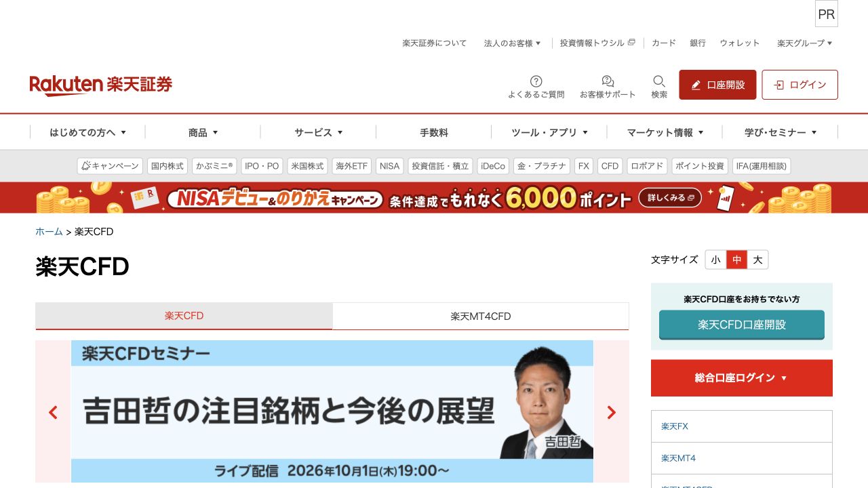Open 楽天証券について link
This screenshot has width=868, height=488.
(435, 43)
